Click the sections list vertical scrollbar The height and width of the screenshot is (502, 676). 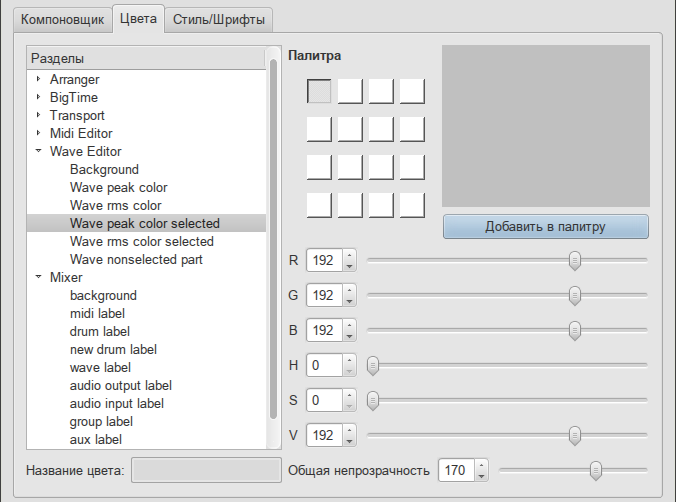tap(273, 239)
